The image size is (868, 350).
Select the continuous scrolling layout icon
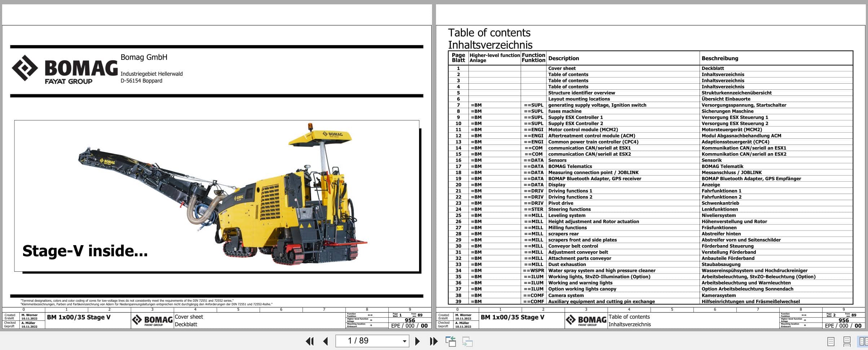pyautogui.click(x=847, y=341)
